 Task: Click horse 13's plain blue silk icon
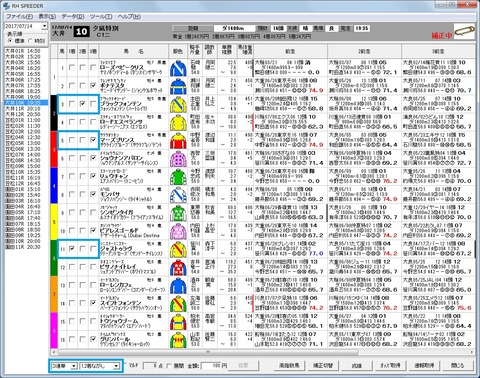click(178, 285)
